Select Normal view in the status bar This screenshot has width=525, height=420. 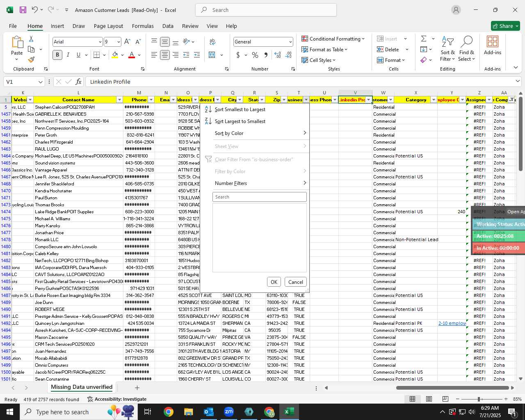coord(413,399)
